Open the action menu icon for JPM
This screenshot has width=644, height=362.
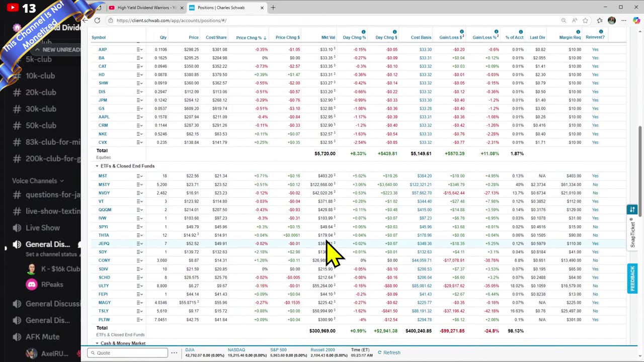pyautogui.click(x=139, y=100)
